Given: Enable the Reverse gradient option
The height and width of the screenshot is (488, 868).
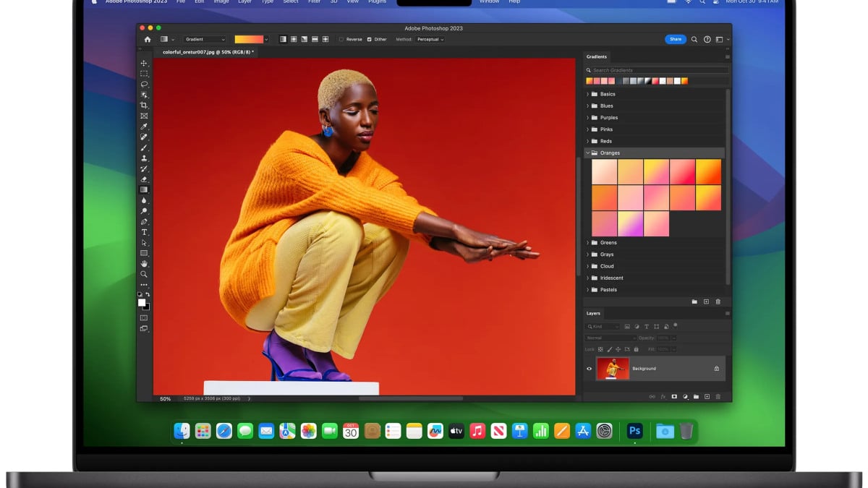Looking at the screenshot, I should pyautogui.click(x=341, y=40).
